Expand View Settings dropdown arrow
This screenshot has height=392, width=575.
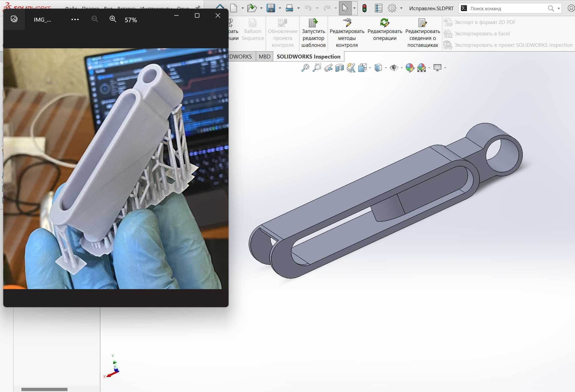pos(445,68)
